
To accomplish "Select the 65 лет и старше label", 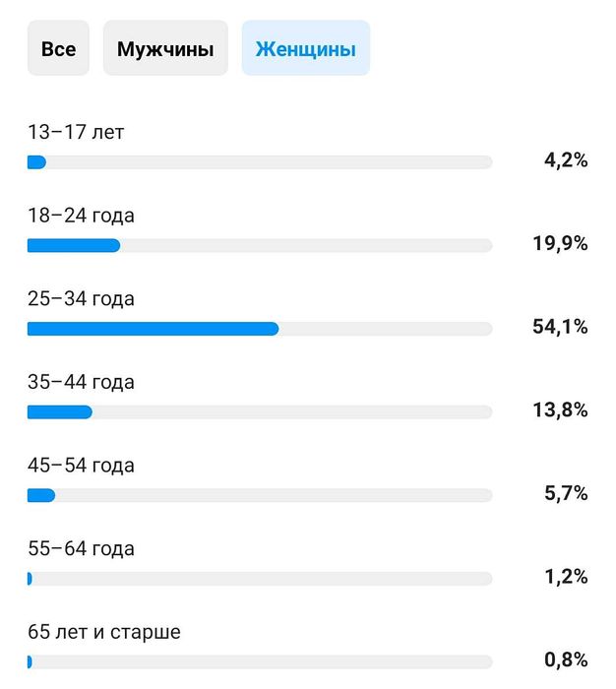I will pyautogui.click(x=104, y=632).
